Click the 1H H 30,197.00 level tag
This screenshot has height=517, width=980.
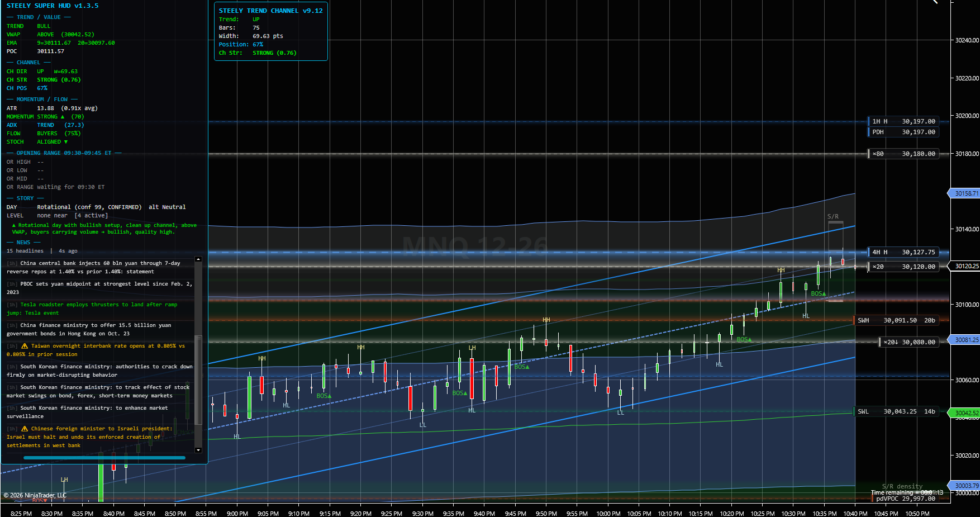(903, 121)
